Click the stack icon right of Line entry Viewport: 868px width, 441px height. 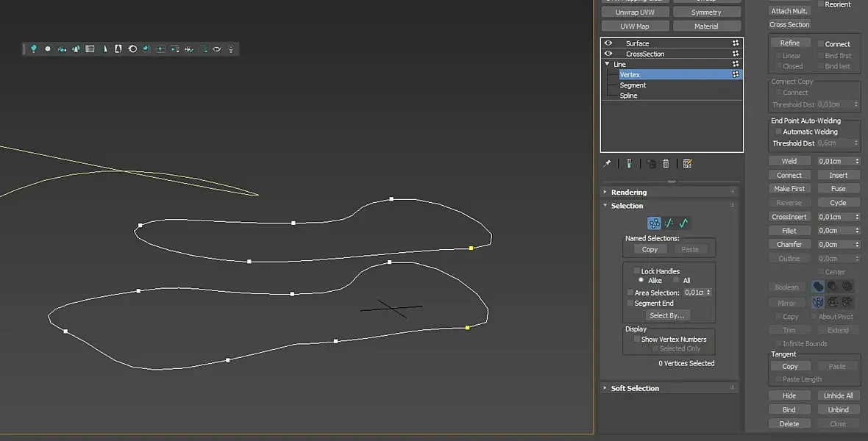736,64
